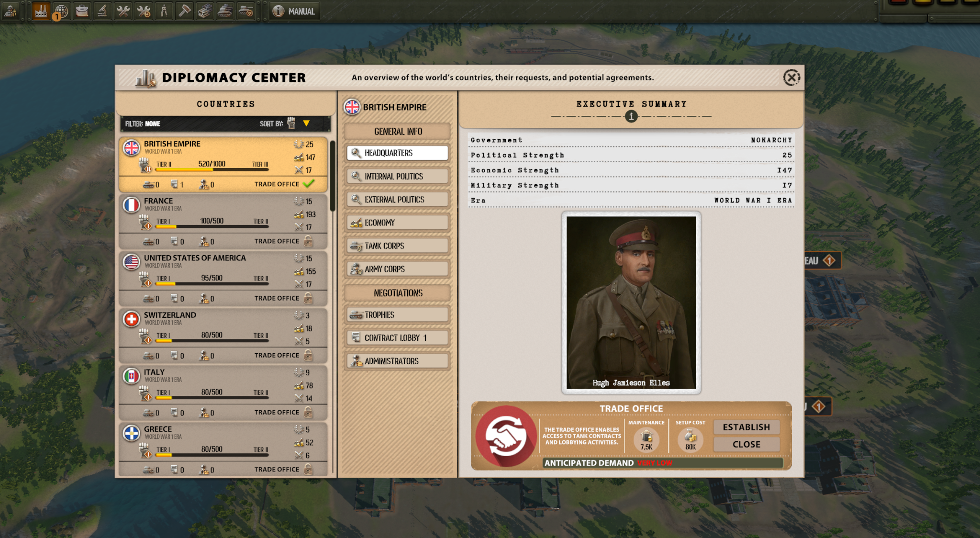Toggle Switzerland trade office lock

coord(309,355)
